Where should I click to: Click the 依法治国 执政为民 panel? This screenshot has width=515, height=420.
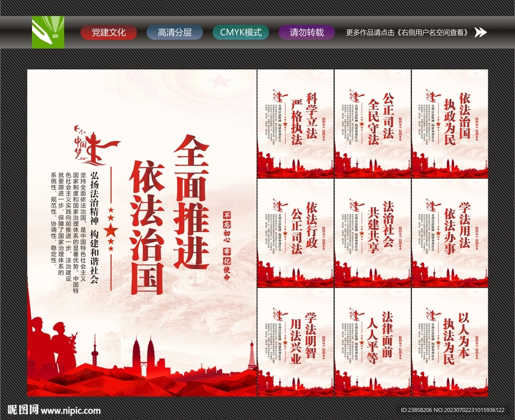point(449,126)
